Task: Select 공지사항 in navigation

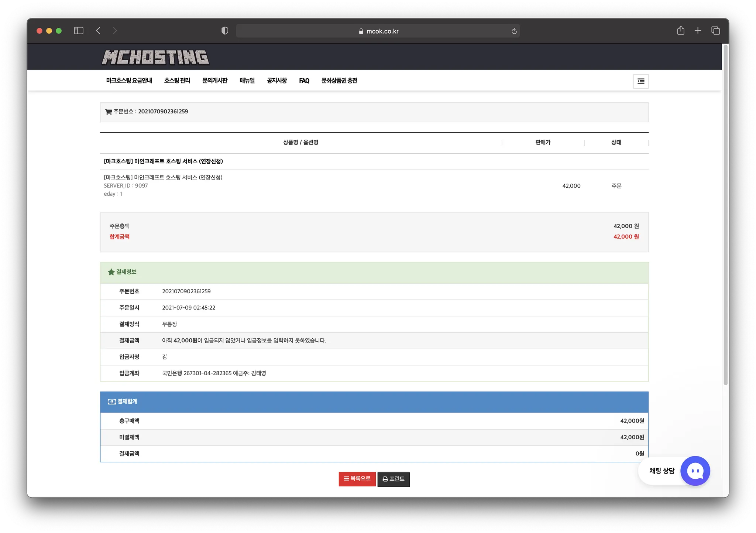Action: coord(277,81)
